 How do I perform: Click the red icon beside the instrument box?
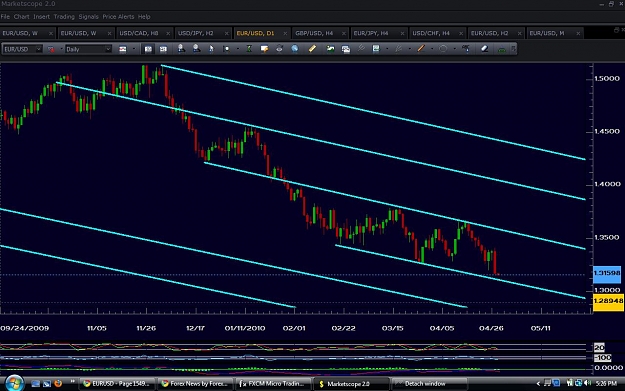[51, 49]
